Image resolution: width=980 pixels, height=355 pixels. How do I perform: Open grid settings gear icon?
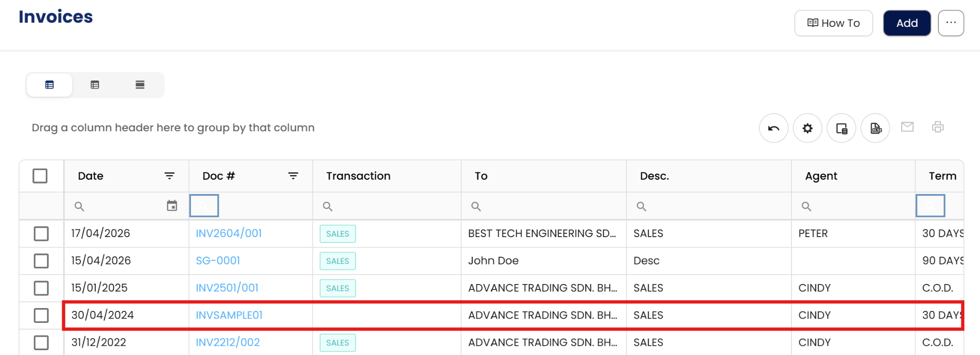[807, 128]
